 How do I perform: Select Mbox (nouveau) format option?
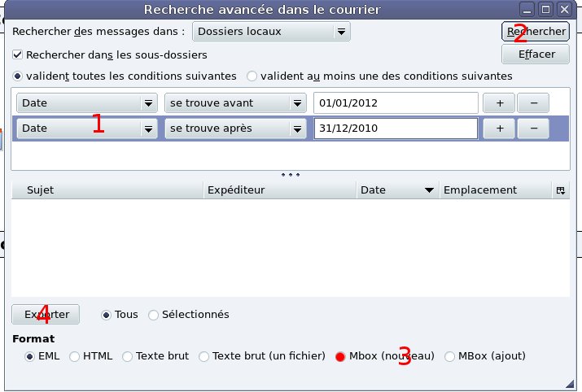(340, 356)
